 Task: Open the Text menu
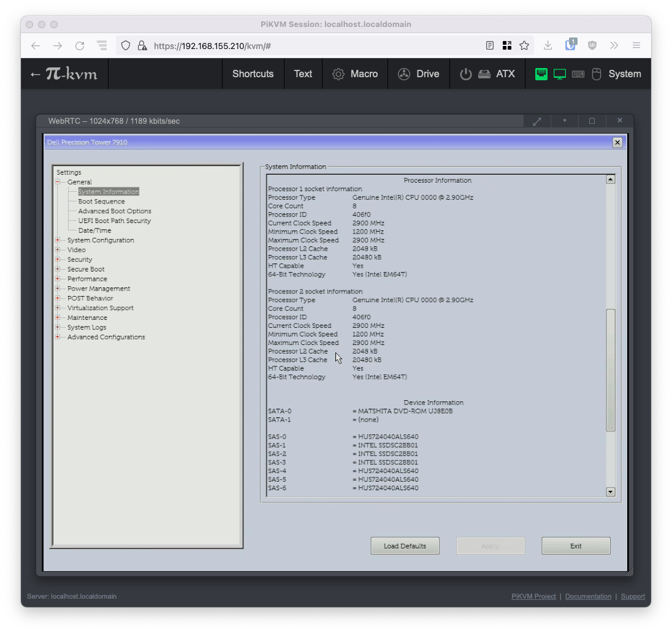point(303,74)
